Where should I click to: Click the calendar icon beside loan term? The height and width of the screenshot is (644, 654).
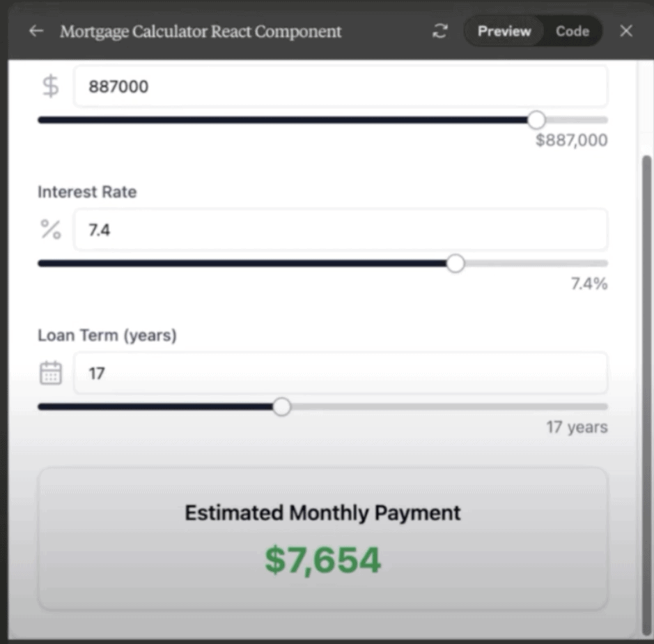pos(51,373)
